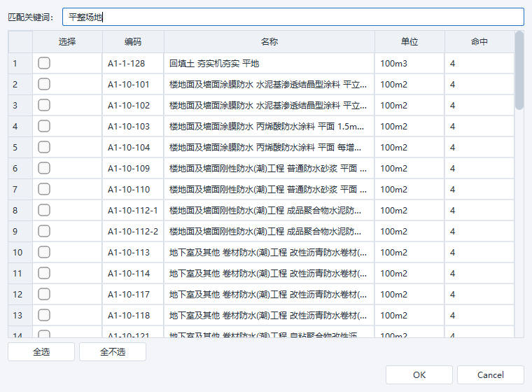Tick the checkbox for A1-10-112-1
This screenshot has width=532, height=392.
[44, 211]
